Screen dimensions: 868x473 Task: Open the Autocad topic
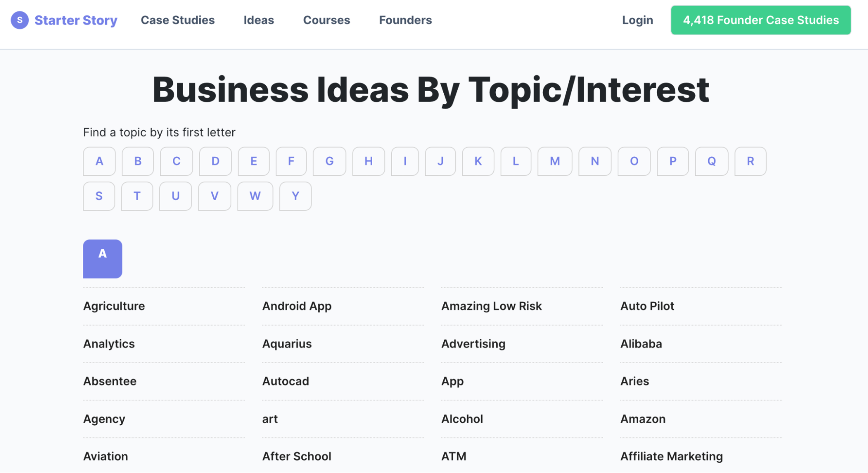click(x=286, y=381)
